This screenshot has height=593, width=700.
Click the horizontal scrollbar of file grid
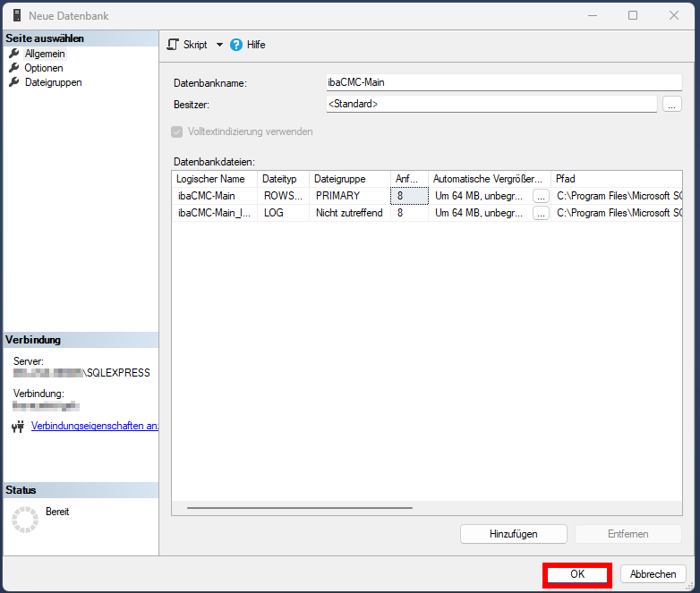point(300,507)
